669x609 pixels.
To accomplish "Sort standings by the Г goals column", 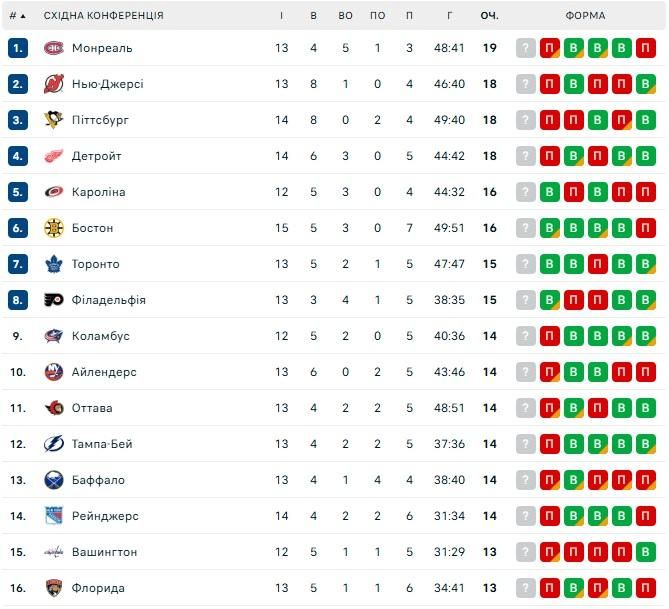I will pyautogui.click(x=450, y=16).
